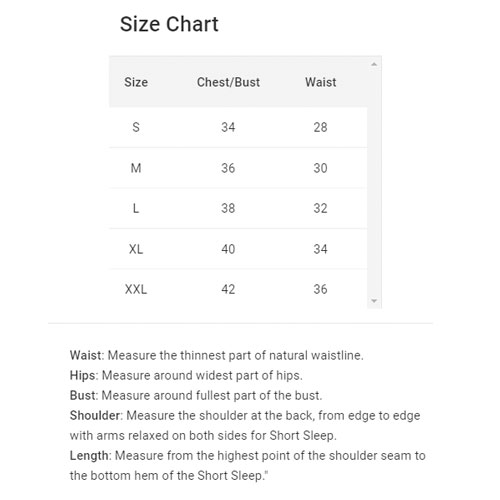Click the Shoulder measurement instruction label
The image size is (500, 500).
point(96,416)
